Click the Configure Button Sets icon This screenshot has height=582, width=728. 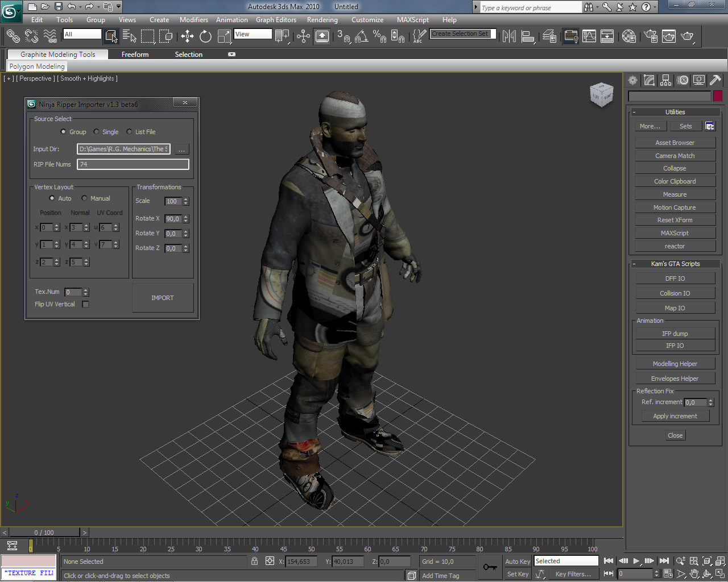710,126
